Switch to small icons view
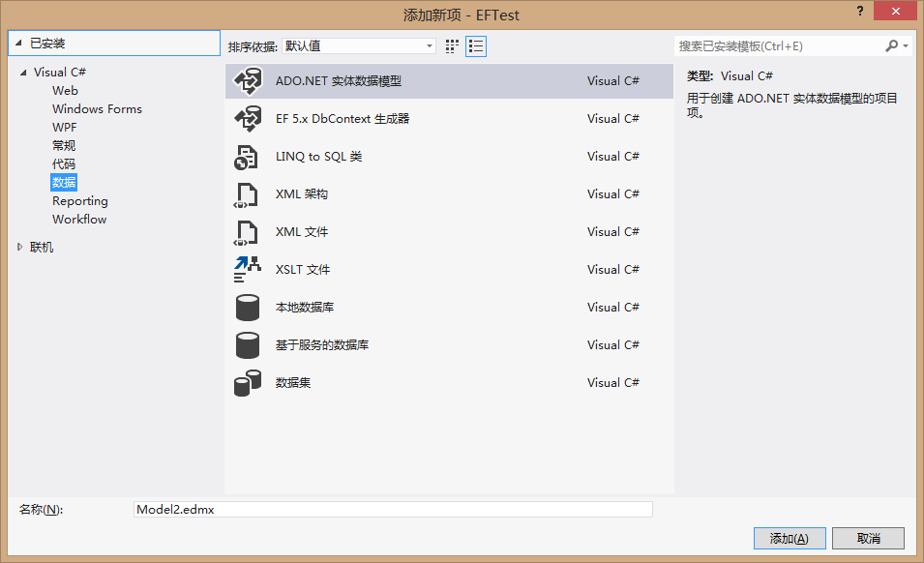 pyautogui.click(x=453, y=45)
